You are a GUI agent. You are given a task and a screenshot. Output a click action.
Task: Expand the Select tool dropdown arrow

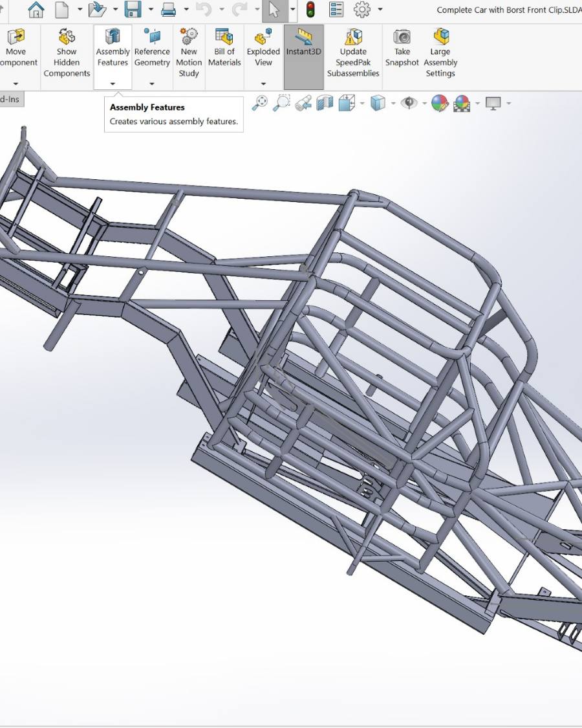[x=292, y=9]
